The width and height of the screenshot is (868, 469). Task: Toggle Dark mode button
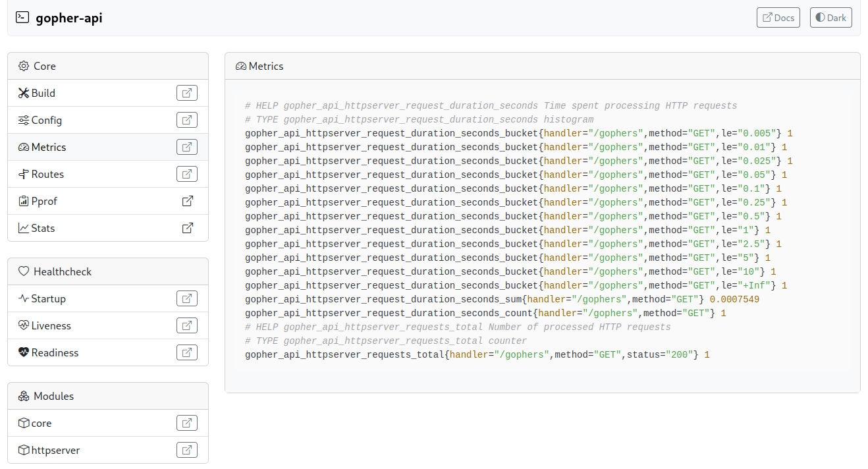[x=831, y=18]
